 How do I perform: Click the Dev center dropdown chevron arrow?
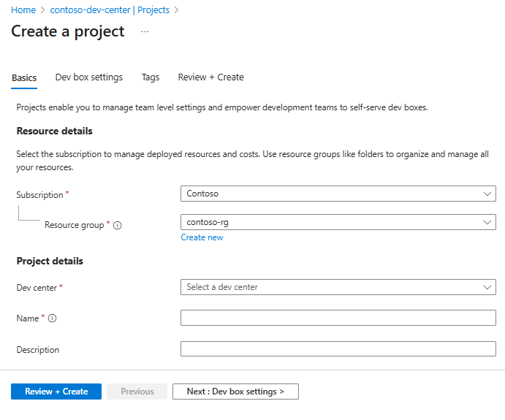click(x=487, y=287)
